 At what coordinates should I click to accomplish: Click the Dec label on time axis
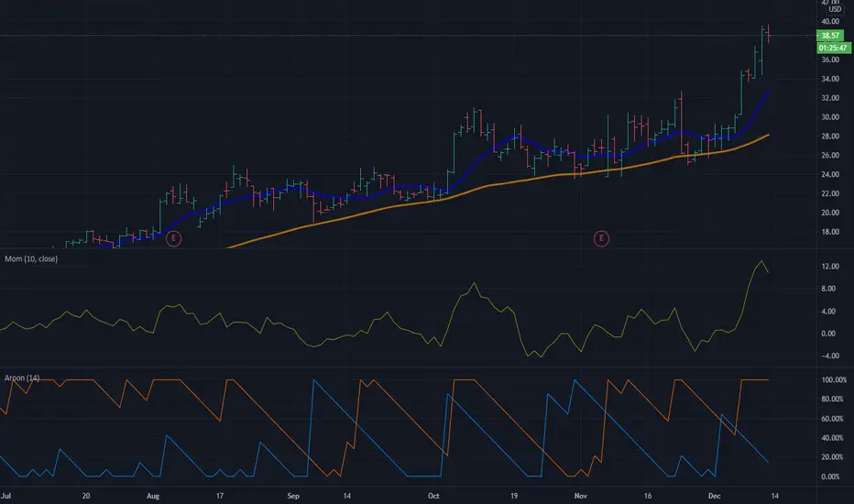click(x=714, y=496)
